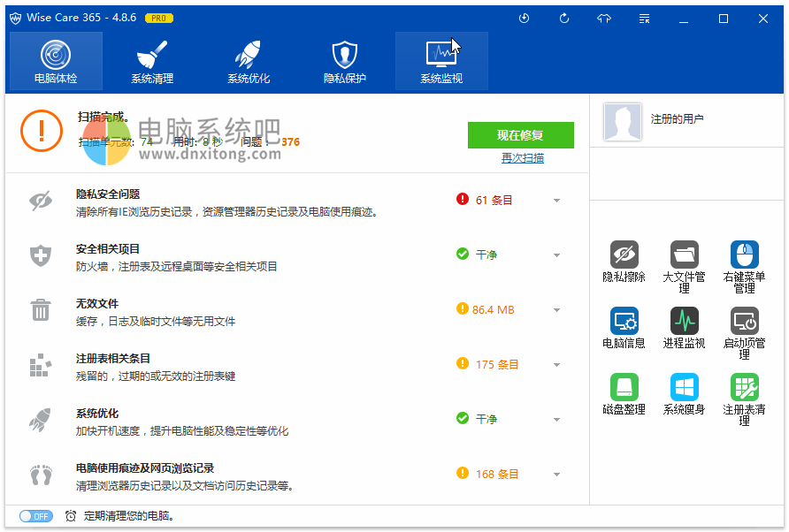Viewport: 789px width, 532px height.
Task: Click the 376 problems count
Action: tap(290, 141)
